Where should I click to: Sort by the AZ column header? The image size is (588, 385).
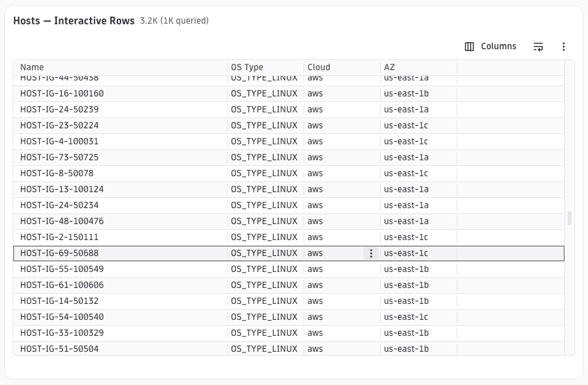pos(389,67)
